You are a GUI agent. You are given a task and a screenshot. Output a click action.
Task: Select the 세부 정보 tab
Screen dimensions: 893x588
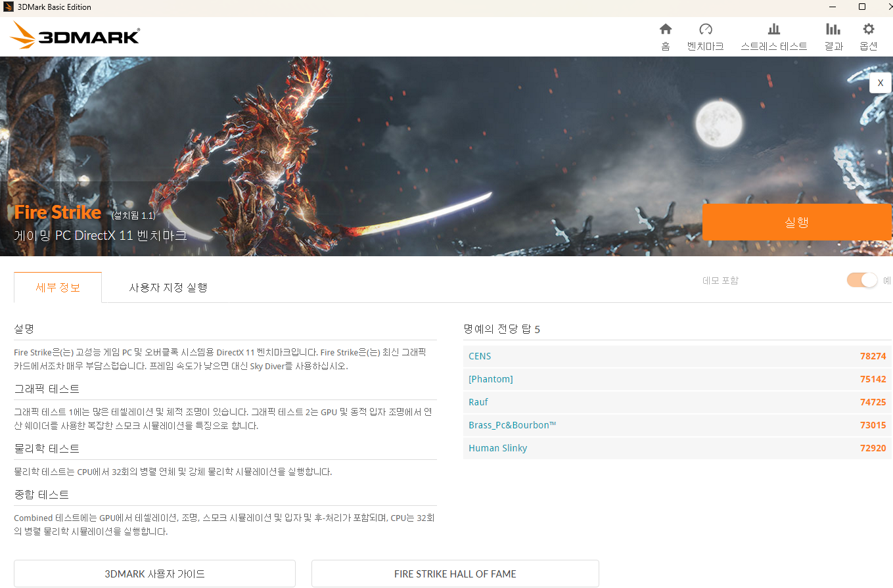(x=58, y=287)
